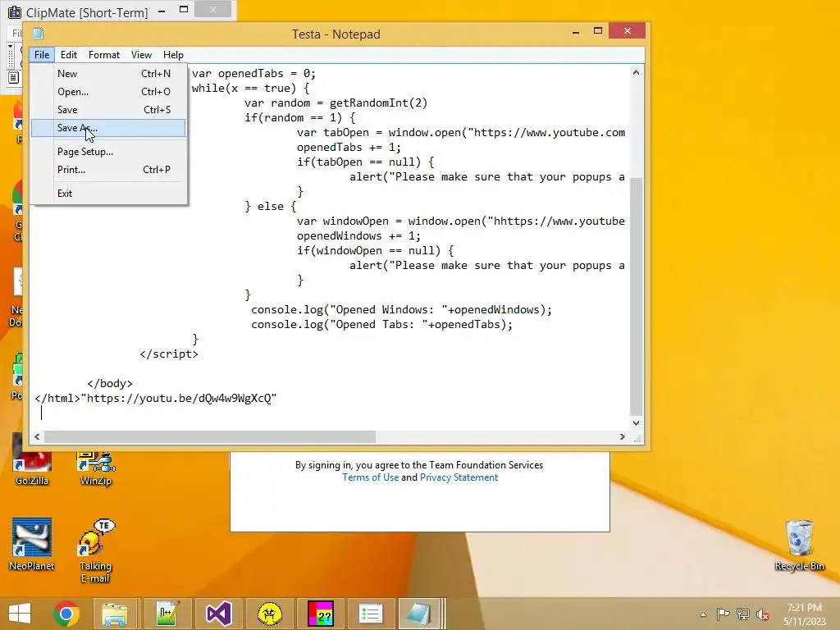
Task: Click the 'console.log("Opened Tabs: ' line
Action: (382, 325)
